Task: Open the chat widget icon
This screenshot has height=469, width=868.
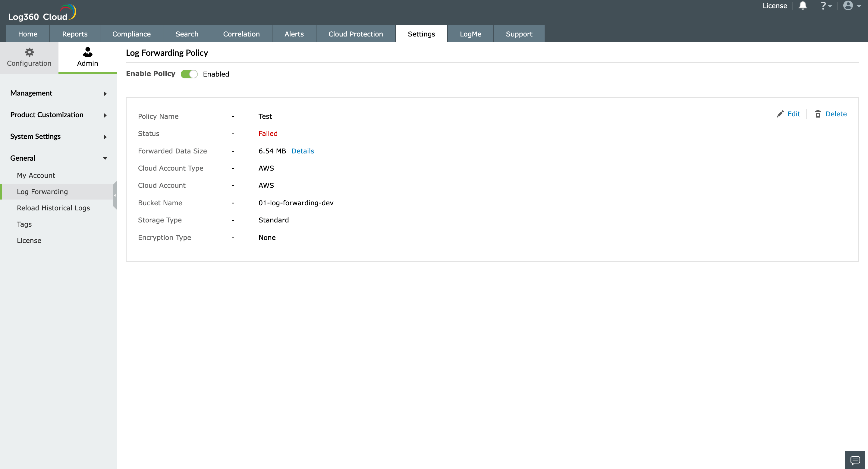Action: [x=855, y=460]
